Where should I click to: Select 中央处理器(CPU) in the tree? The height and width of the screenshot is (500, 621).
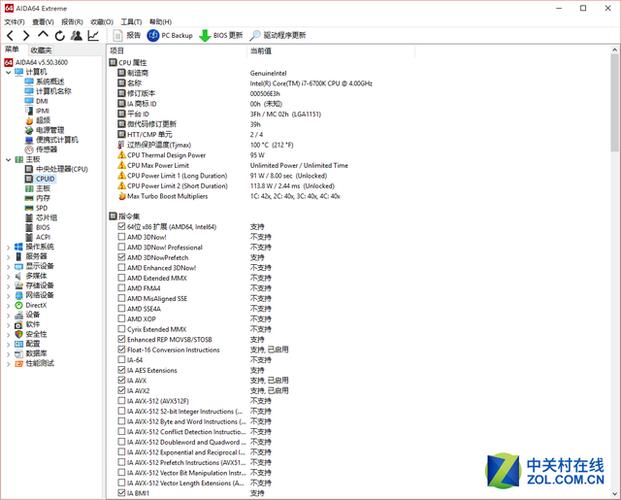[x=56, y=169]
